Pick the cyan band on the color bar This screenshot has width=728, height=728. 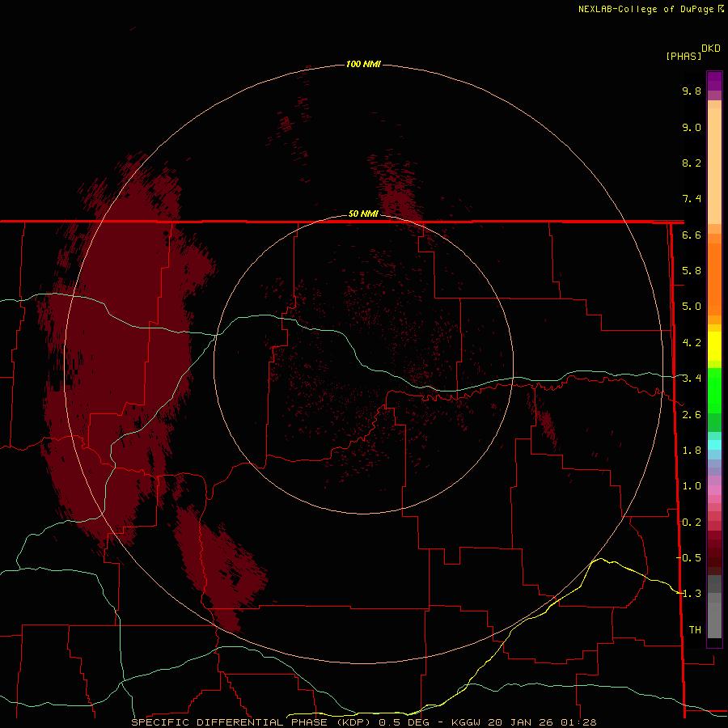click(x=714, y=445)
